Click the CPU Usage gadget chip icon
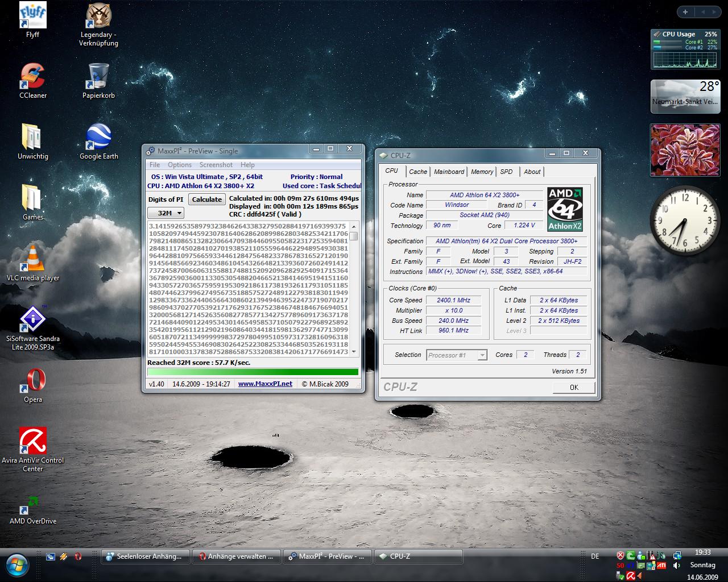Screen dimensions: 728x582 657,34
